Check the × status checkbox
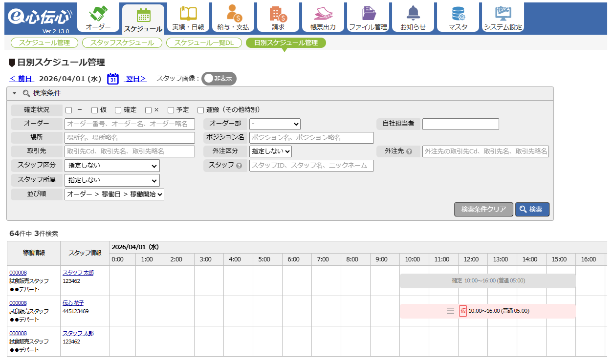This screenshot has height=364, width=614. click(x=148, y=110)
